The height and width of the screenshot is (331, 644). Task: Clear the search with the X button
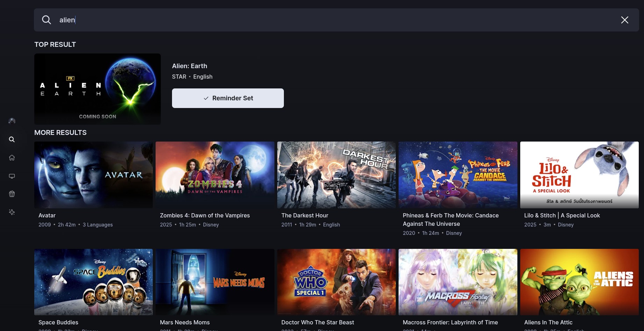pyautogui.click(x=625, y=20)
